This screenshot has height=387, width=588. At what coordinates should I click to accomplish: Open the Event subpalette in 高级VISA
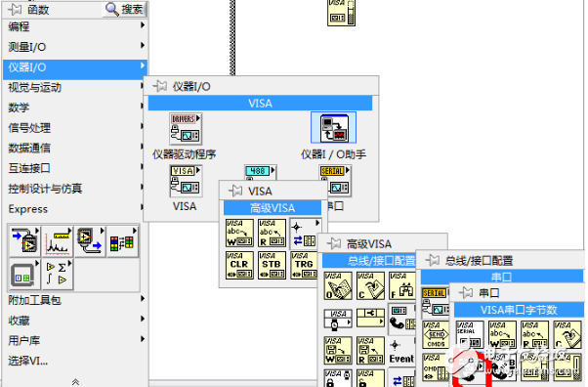[402, 352]
